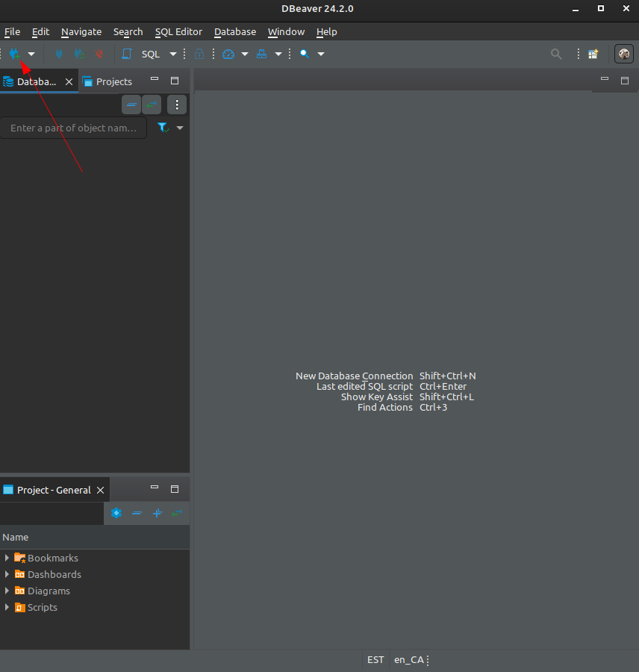
Task: Open the SQL Editor menu
Action: [x=178, y=31]
